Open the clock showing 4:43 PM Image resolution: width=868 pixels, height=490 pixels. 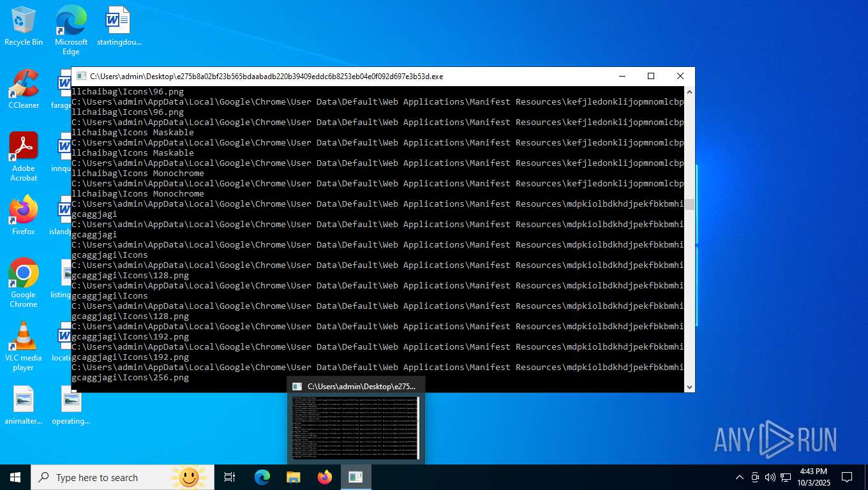pyautogui.click(x=812, y=477)
